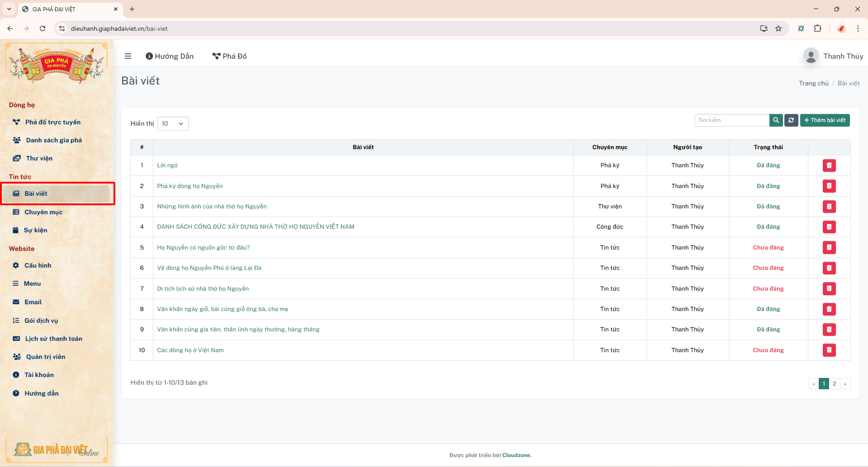Image resolution: width=868 pixels, height=467 pixels.
Task: Open the 'Phả ký dòng họ Nguyễn' article link
Action: (190, 186)
